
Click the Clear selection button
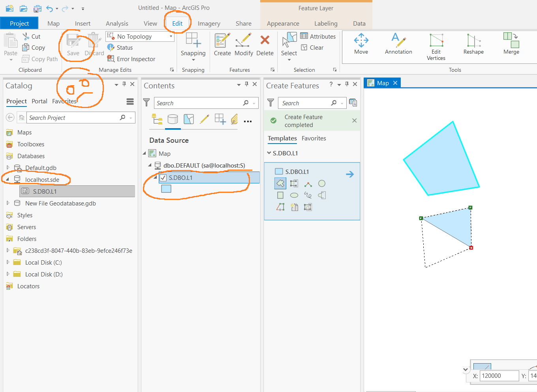tap(312, 47)
